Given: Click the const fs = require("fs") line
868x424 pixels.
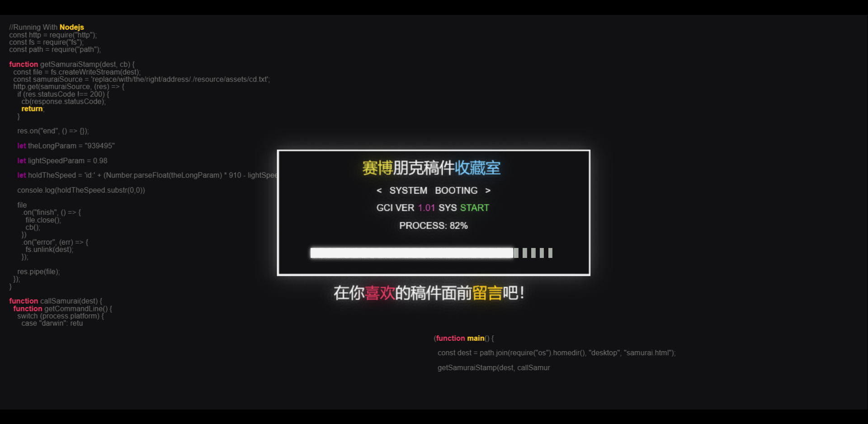Looking at the screenshot, I should 47,42.
